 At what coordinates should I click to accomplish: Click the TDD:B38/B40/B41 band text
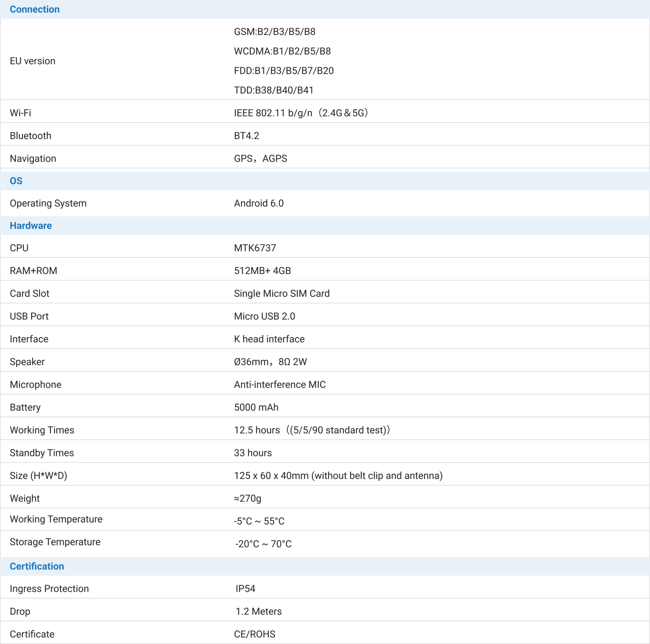coord(274,90)
